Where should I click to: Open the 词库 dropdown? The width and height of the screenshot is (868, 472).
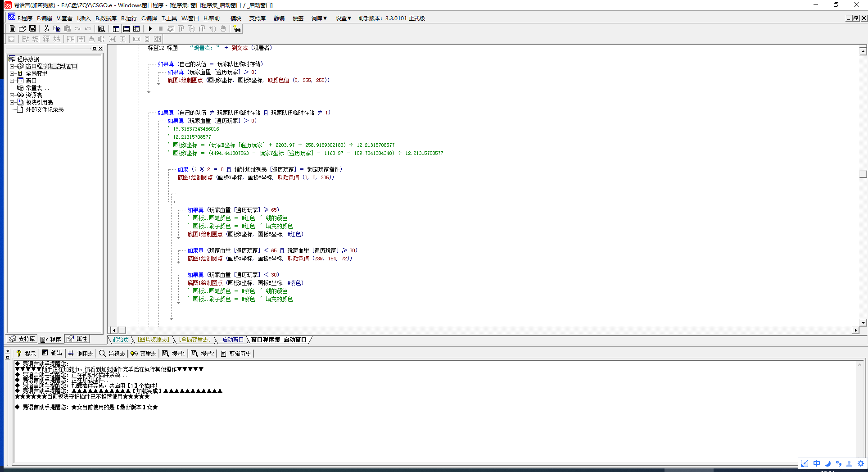coord(319,18)
